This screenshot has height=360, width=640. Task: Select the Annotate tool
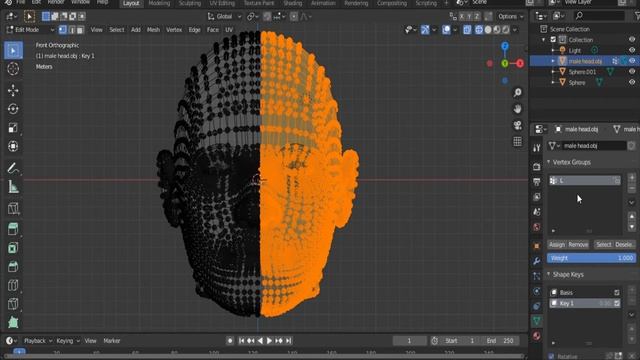coord(13,168)
